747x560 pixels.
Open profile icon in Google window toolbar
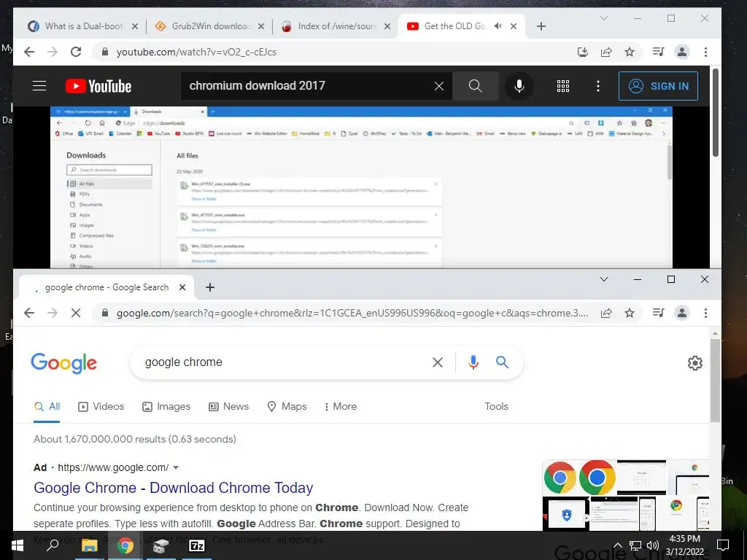(x=682, y=312)
